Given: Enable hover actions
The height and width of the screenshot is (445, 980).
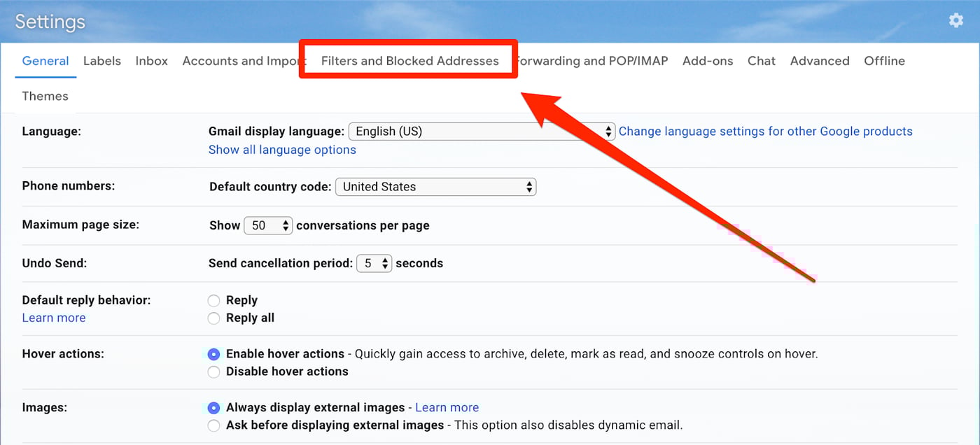Looking at the screenshot, I should click(x=213, y=354).
